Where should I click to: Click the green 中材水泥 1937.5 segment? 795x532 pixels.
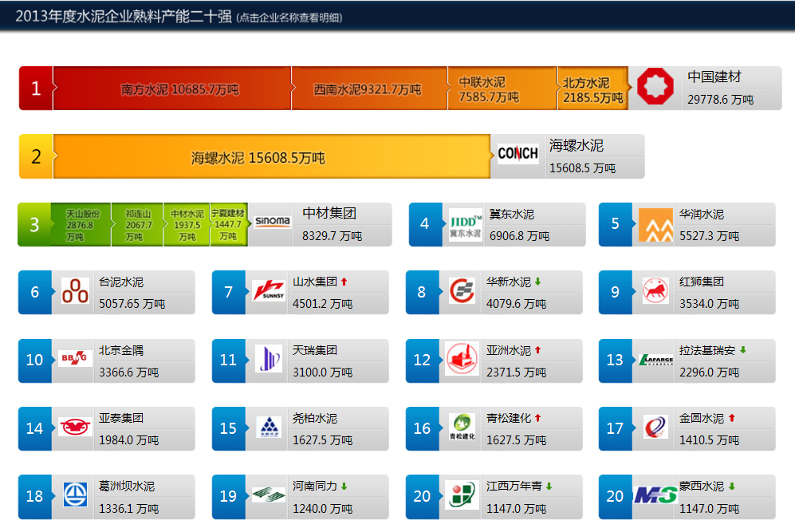(187, 225)
